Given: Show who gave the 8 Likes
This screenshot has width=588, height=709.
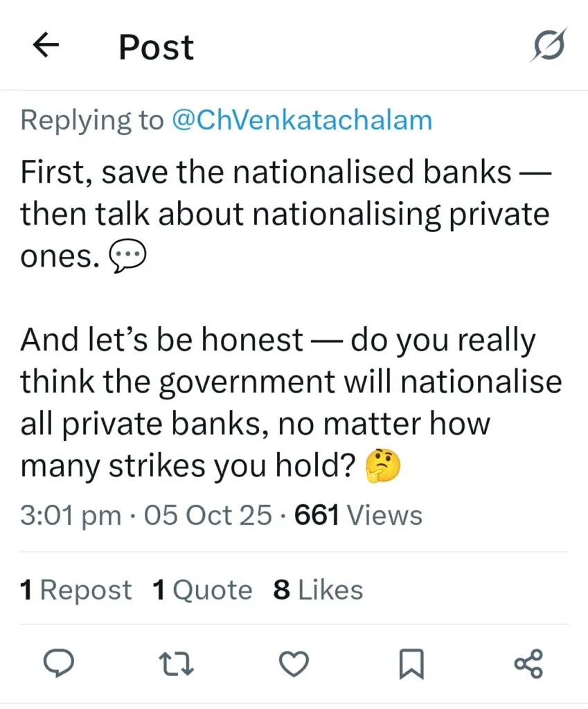Looking at the screenshot, I should coord(318,590).
